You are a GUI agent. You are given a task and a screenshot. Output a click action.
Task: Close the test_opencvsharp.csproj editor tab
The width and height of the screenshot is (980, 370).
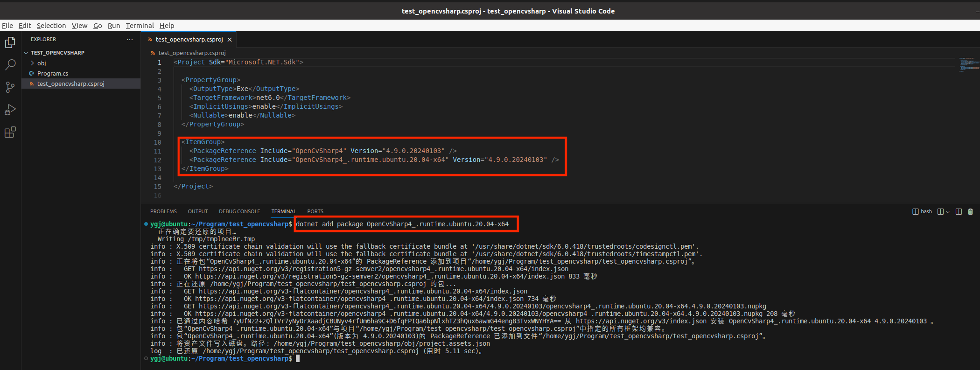pyautogui.click(x=230, y=40)
